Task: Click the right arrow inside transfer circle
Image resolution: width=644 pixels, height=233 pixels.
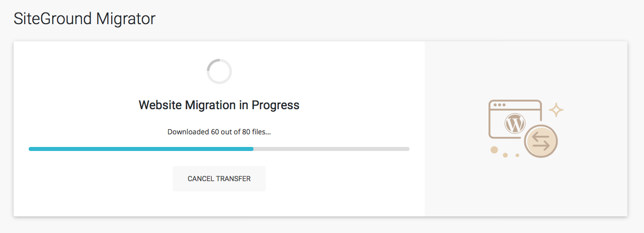Action: coord(541,145)
